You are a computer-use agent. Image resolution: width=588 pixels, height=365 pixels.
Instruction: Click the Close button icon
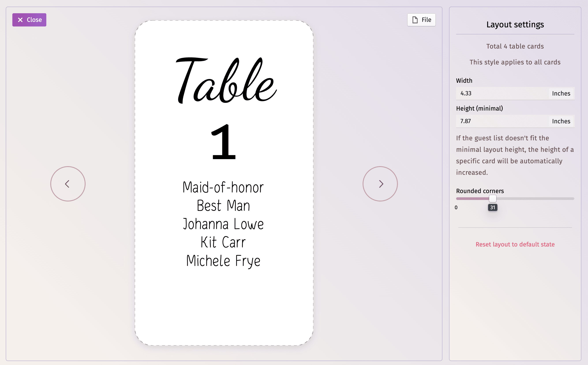pos(21,19)
